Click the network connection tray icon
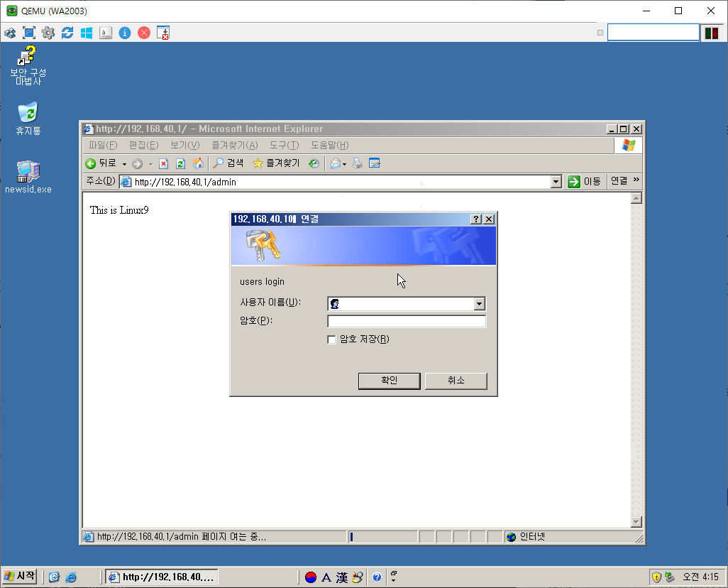 click(669, 577)
